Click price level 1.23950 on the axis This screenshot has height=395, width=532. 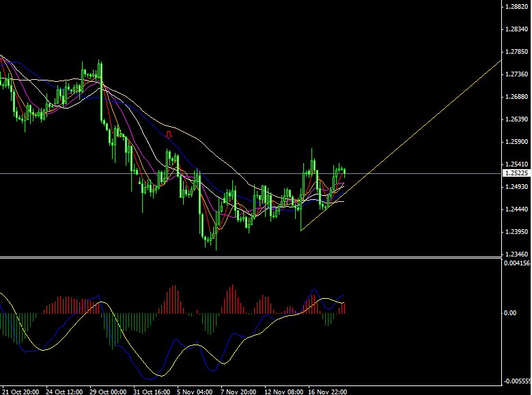coord(517,231)
